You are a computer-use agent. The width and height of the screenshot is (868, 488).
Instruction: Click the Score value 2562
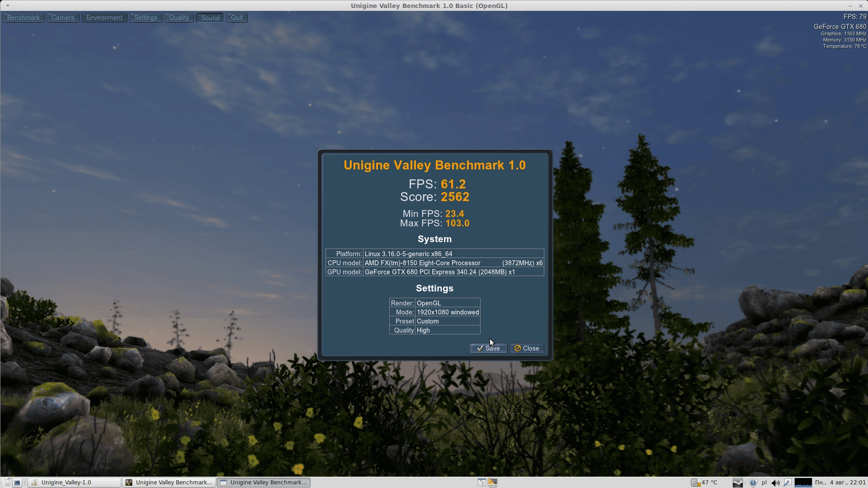click(x=455, y=197)
